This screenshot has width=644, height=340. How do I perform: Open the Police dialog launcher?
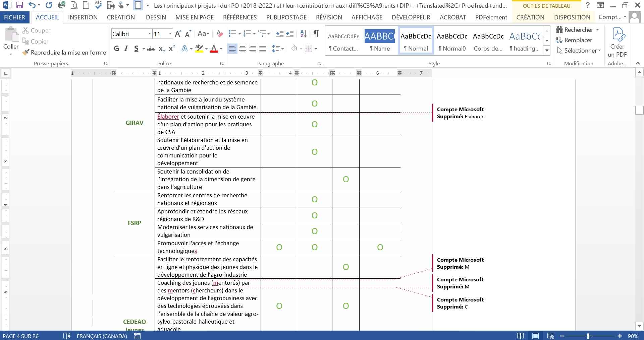[222, 63]
